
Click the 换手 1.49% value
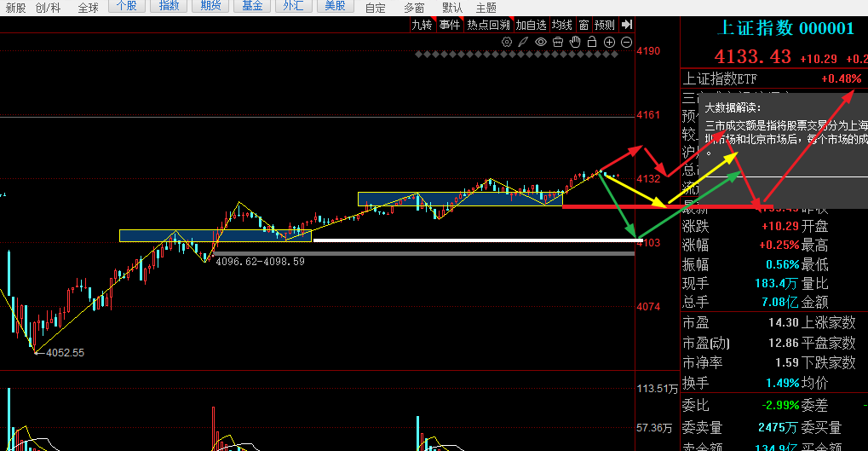click(x=783, y=383)
